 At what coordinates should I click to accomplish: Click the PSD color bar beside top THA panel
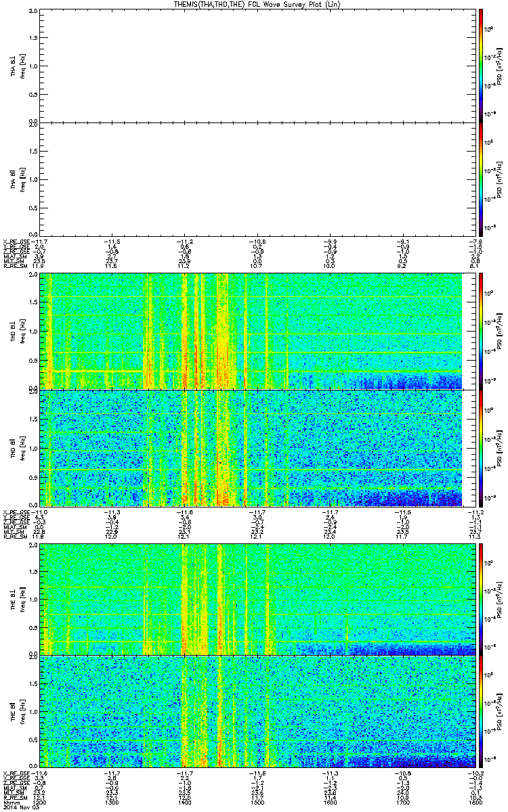(480, 66)
